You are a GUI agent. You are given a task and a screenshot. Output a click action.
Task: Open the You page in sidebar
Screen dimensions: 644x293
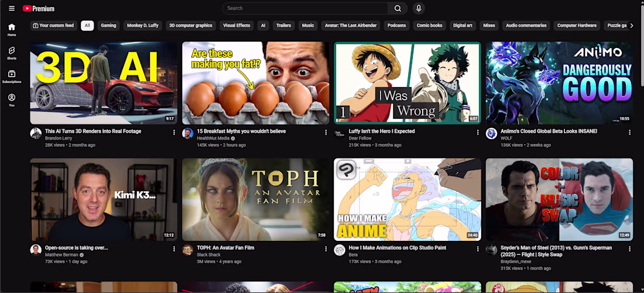[x=12, y=100]
